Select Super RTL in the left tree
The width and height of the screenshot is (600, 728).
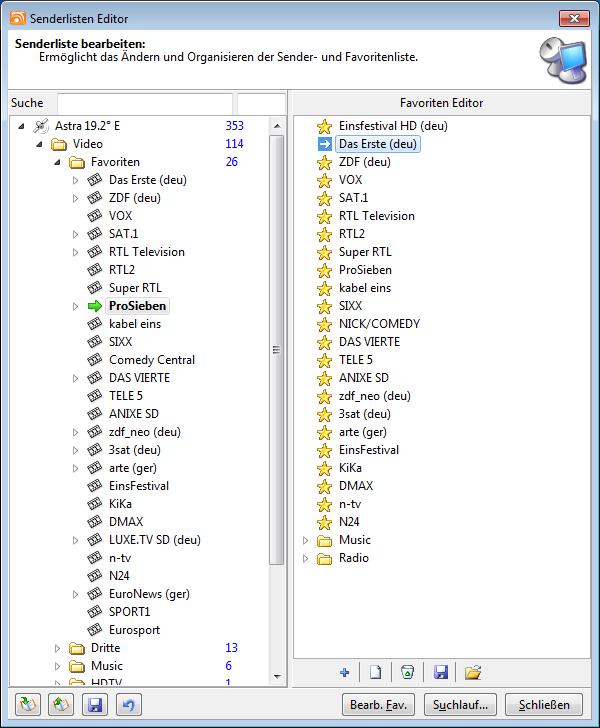click(x=135, y=288)
